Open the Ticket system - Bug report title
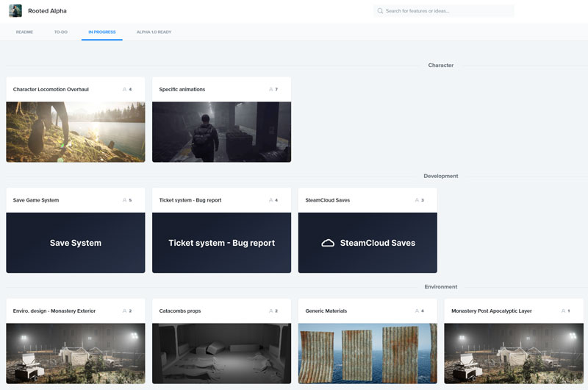The height and width of the screenshot is (390, 588). 190,200
